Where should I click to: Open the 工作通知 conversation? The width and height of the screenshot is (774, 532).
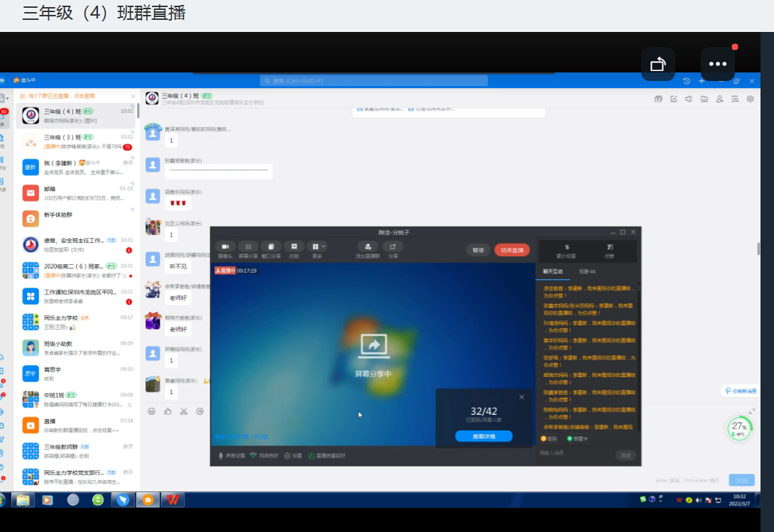pyautogui.click(x=77, y=296)
